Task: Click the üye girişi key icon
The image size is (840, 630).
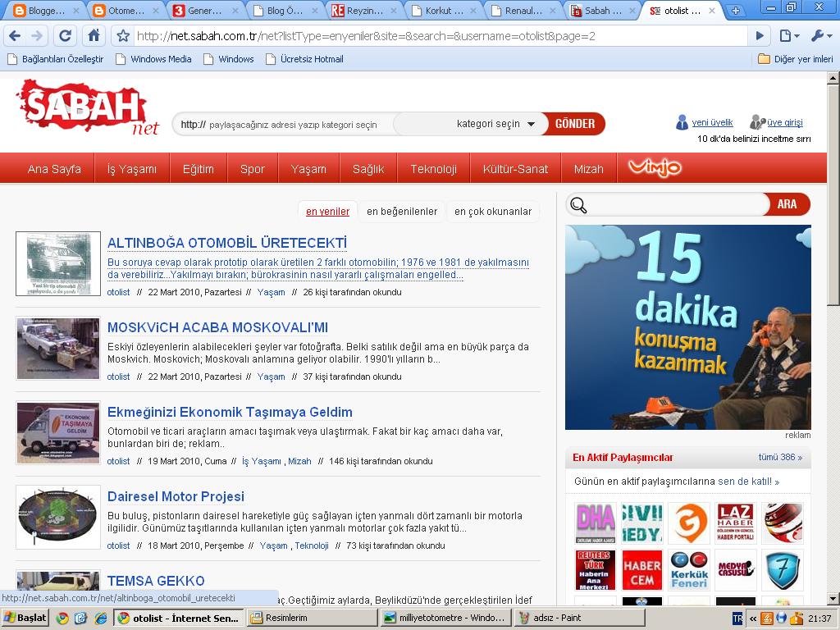Action: pyautogui.click(x=757, y=123)
